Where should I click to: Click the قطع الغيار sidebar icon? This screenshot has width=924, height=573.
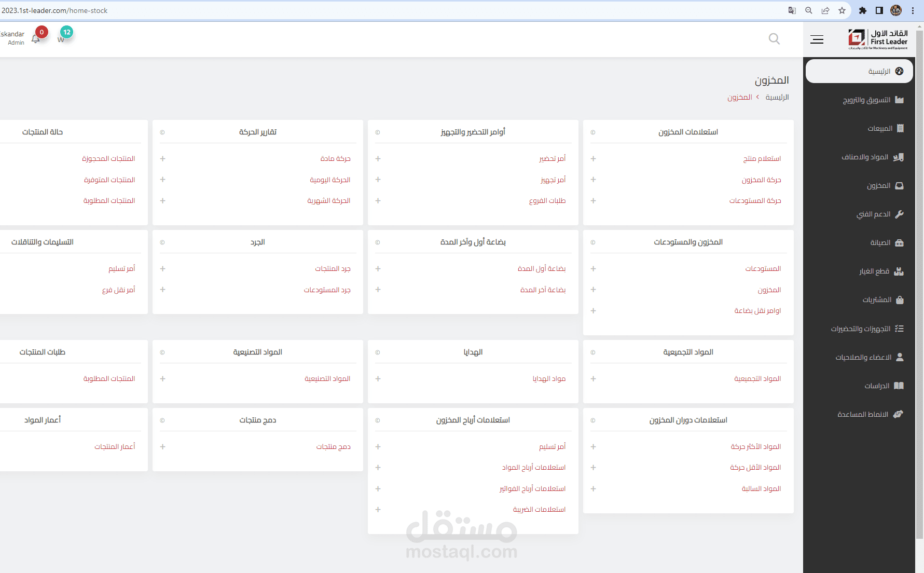point(899,271)
